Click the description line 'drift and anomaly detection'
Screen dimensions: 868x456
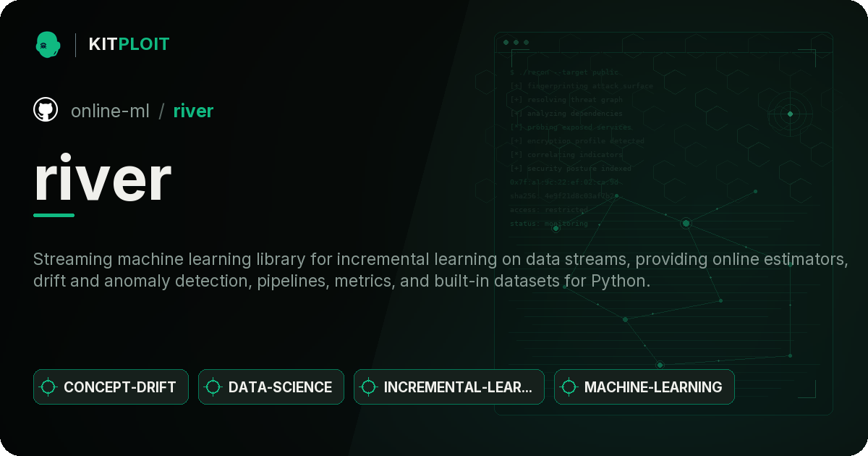tap(342, 281)
